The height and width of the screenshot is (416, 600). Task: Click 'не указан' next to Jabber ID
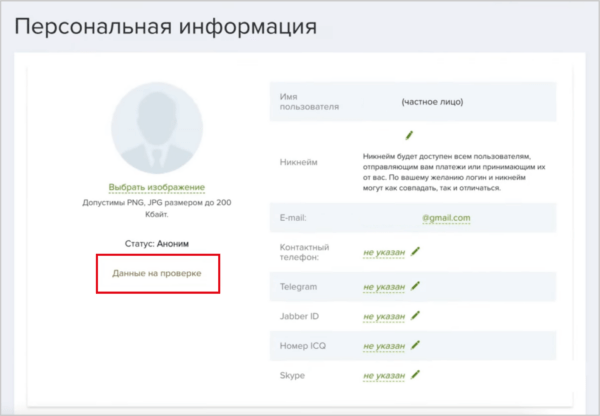point(384,316)
